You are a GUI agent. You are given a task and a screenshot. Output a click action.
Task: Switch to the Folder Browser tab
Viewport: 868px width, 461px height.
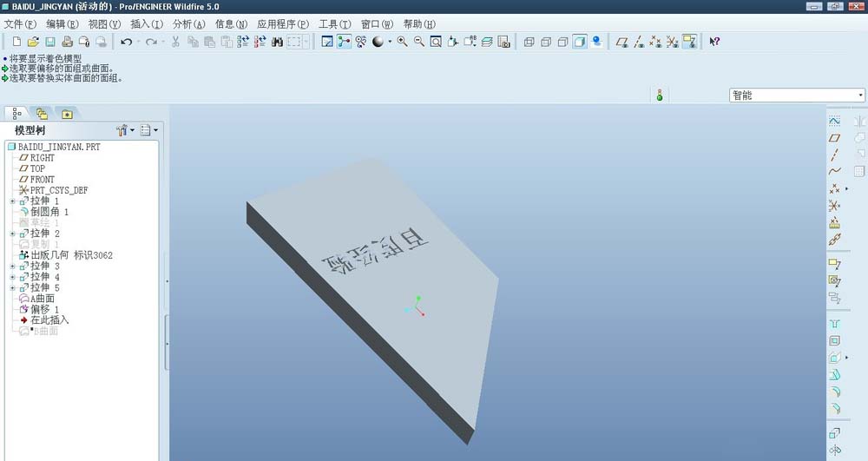coord(42,114)
